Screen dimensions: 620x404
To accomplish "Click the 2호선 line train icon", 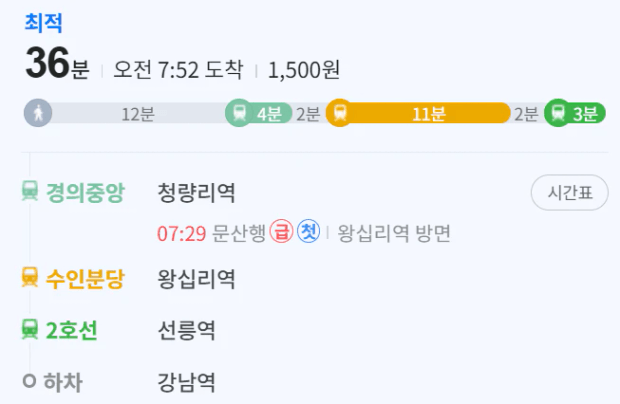I will [x=30, y=329].
